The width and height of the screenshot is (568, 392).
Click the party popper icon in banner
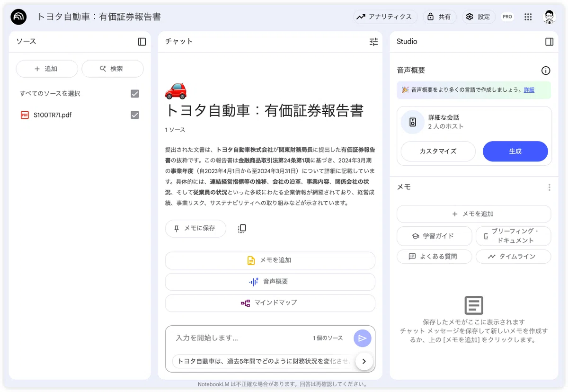click(x=405, y=89)
